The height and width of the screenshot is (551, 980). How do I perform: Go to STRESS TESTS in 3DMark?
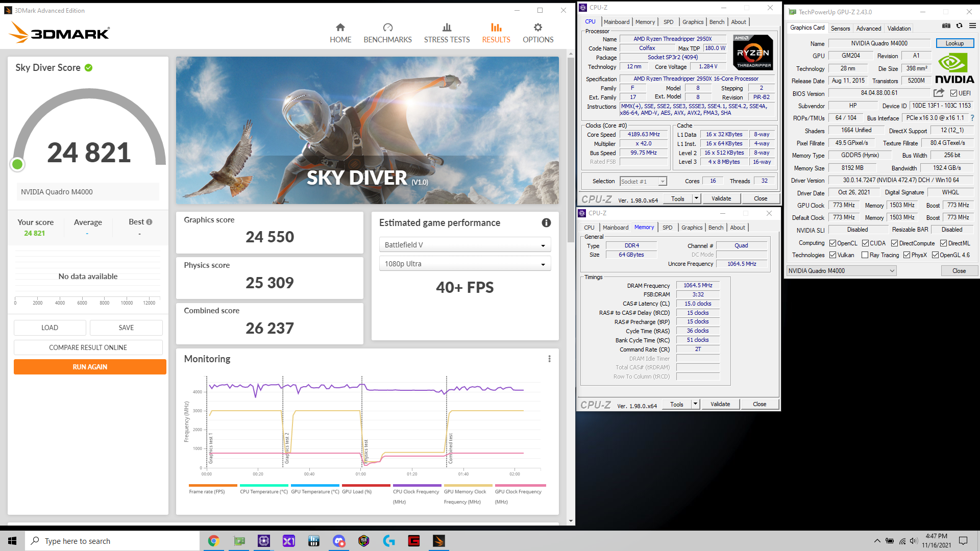[x=447, y=33]
